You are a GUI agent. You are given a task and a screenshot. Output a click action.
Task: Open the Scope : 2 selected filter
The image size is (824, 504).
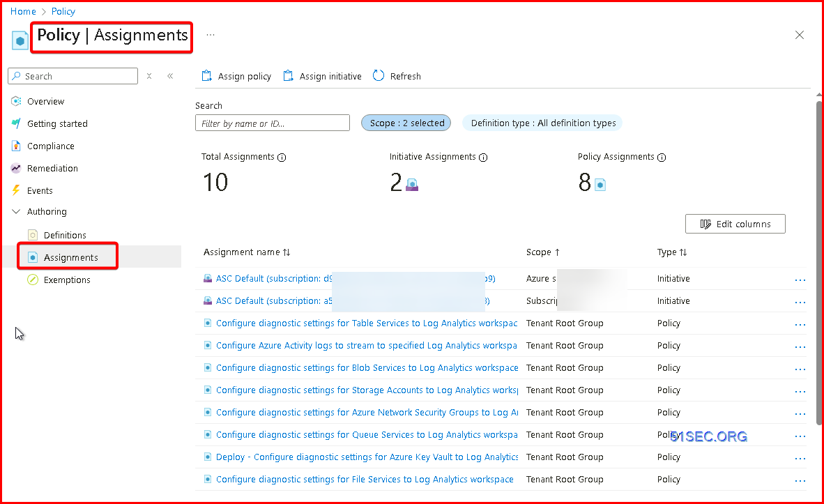pos(406,123)
